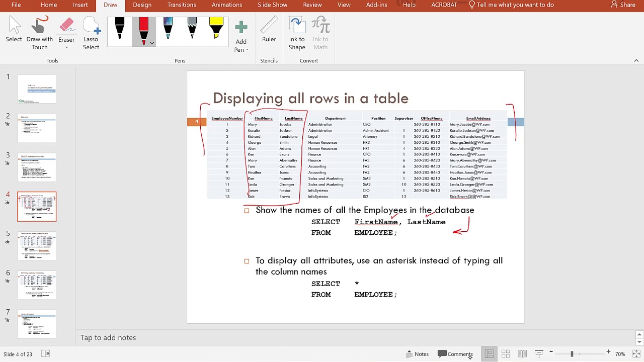Switch to Slide Sorter view
644x362 pixels.
[506, 354]
